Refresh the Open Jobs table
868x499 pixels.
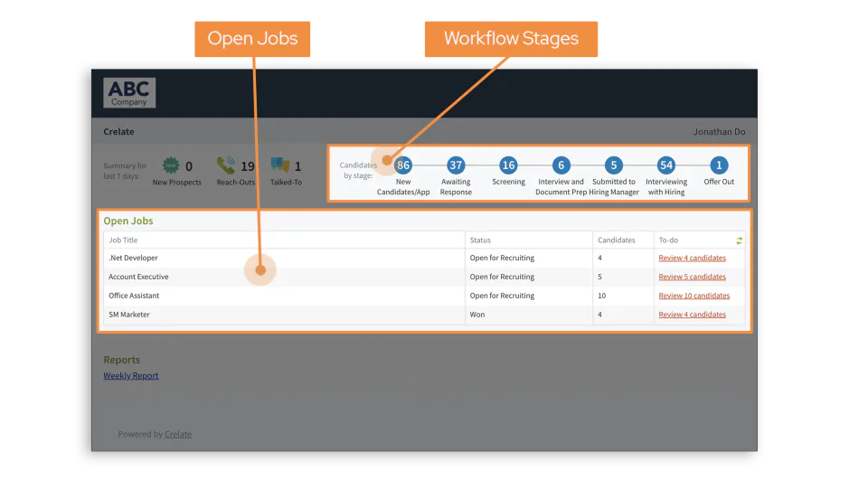[739, 240]
